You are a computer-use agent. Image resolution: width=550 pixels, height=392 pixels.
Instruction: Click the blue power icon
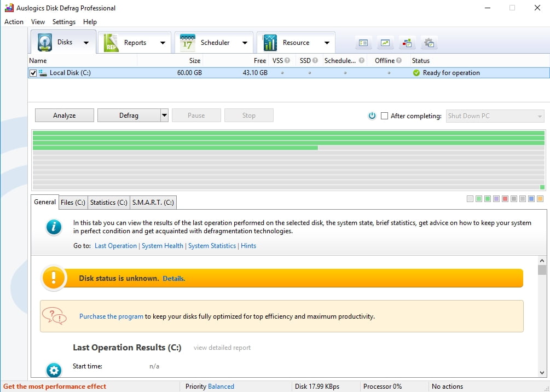tap(372, 116)
